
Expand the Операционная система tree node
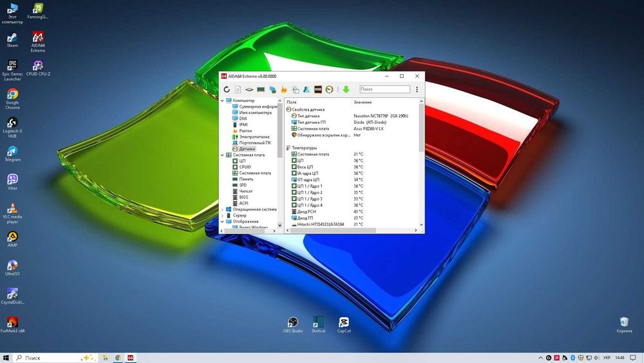(x=223, y=210)
